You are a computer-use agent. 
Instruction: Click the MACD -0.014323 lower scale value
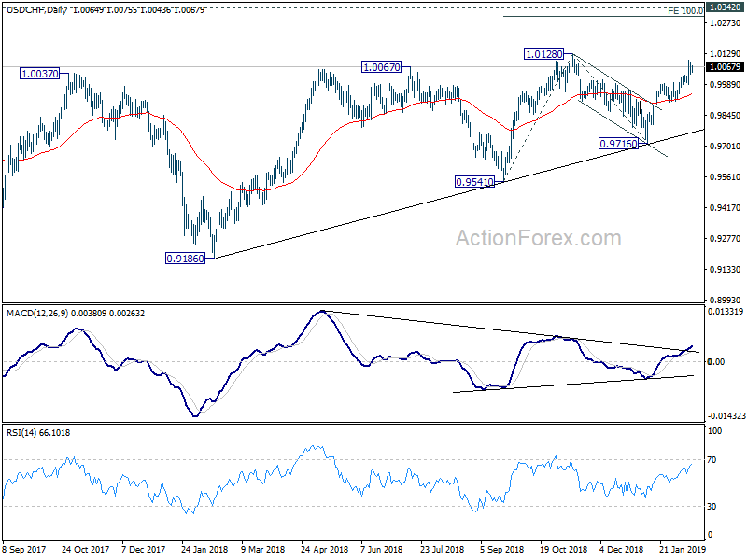click(x=726, y=416)
